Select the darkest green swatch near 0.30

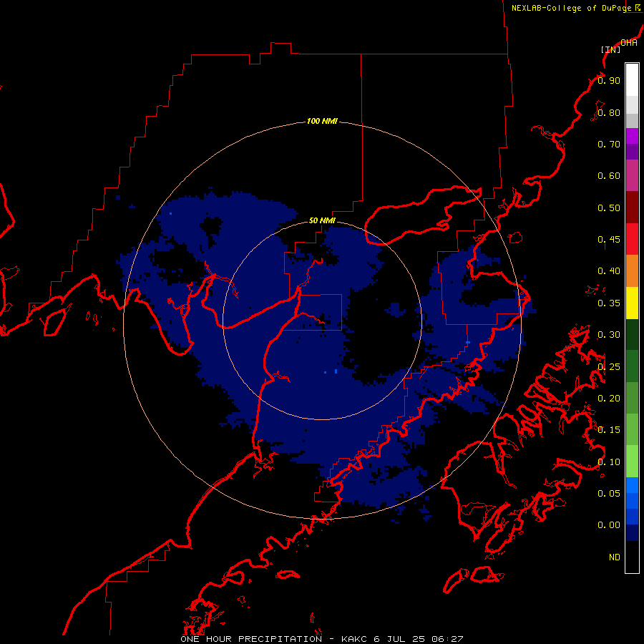(632, 334)
